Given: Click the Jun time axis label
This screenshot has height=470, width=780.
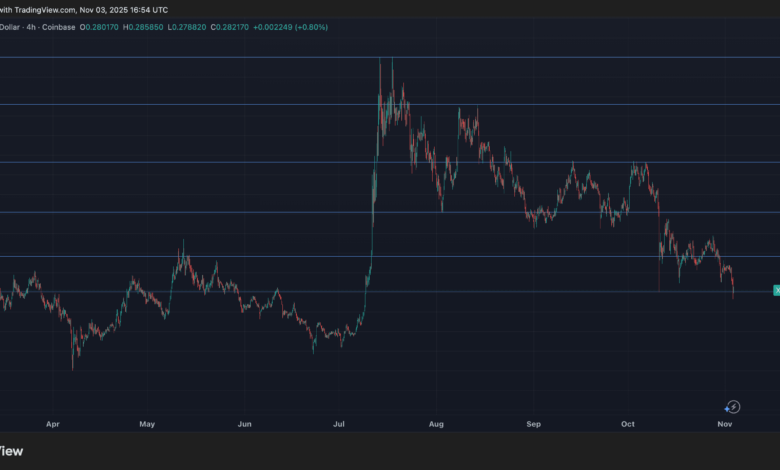Looking at the screenshot, I should [x=244, y=424].
